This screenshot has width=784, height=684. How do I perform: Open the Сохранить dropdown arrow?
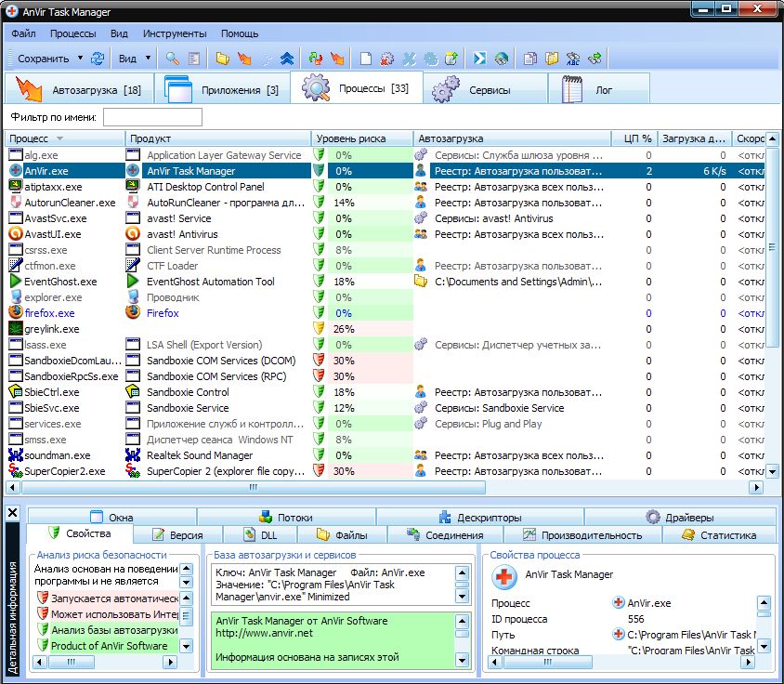click(x=80, y=58)
